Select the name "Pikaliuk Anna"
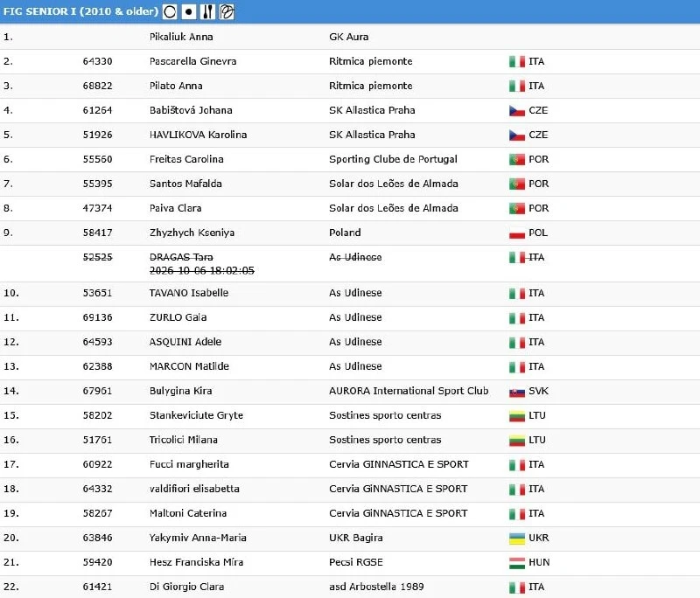The width and height of the screenshot is (700, 598). point(181,37)
